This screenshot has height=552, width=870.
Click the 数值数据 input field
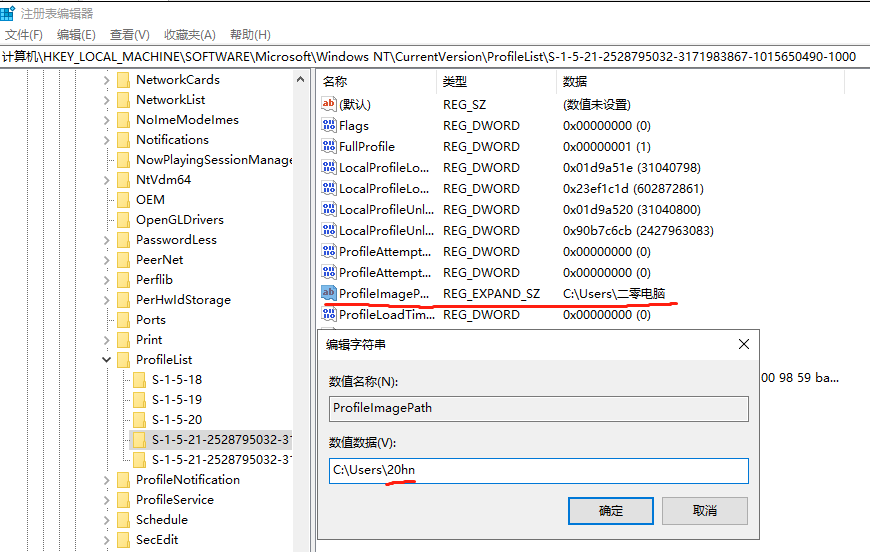[539, 471]
